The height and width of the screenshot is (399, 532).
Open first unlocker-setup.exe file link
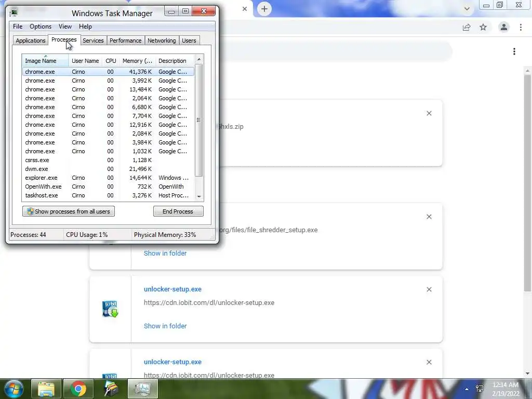click(172, 289)
